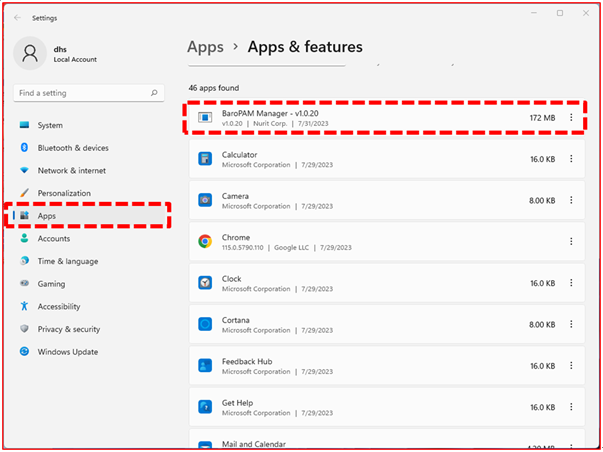Viewport: 603px width, 452px height.
Task: Click the Cortana 8.00 KB size value
Action: [x=542, y=325]
